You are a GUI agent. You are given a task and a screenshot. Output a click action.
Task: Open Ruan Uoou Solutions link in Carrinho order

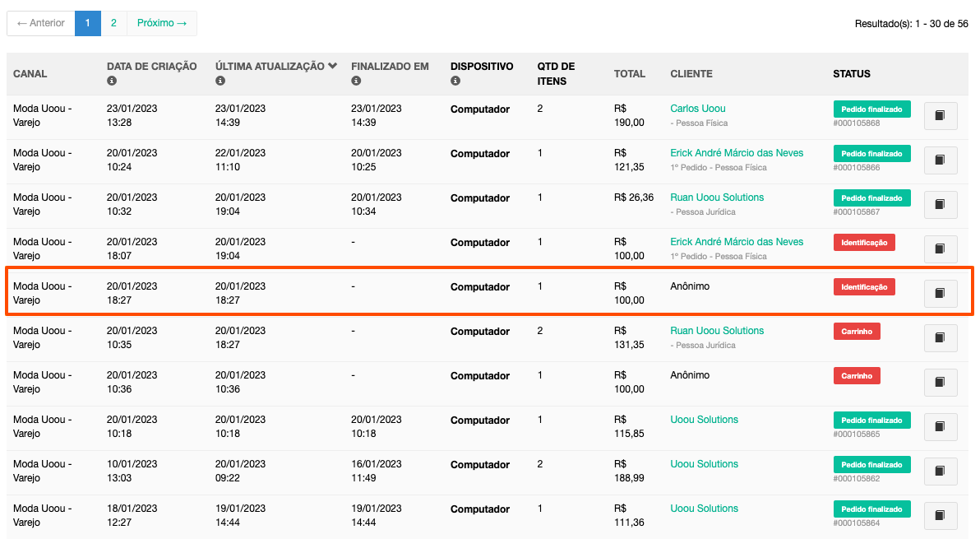tap(717, 330)
